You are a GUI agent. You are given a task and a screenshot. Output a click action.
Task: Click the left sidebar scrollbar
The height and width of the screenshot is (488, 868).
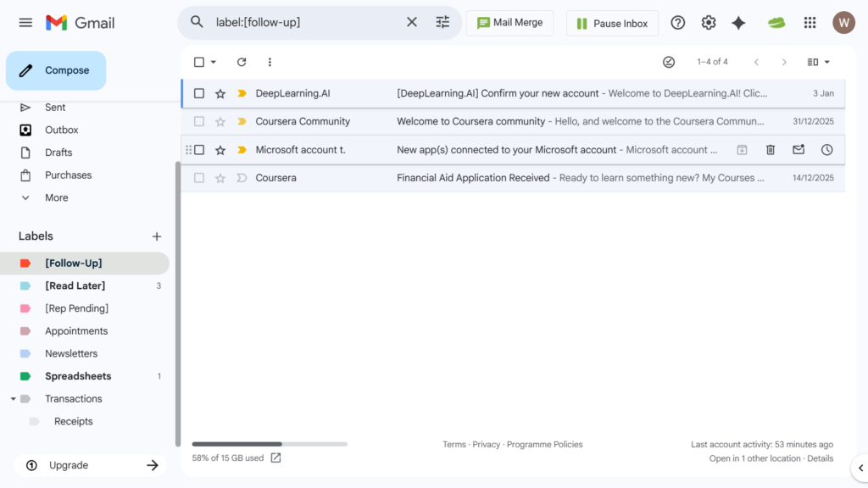(178, 304)
